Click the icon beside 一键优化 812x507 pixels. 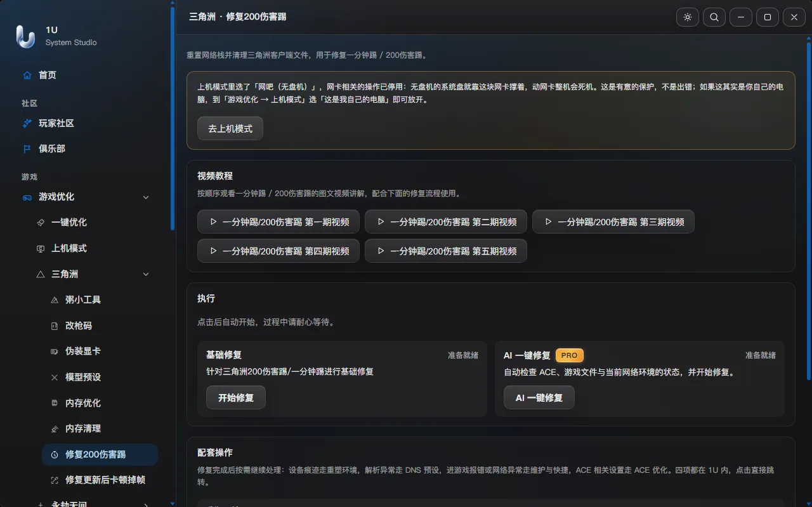tap(41, 222)
